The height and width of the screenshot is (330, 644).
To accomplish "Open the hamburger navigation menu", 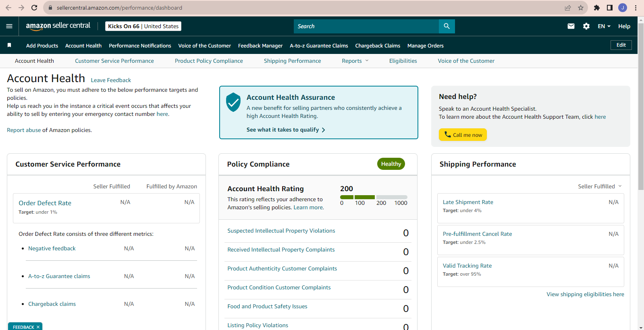I will (9, 26).
